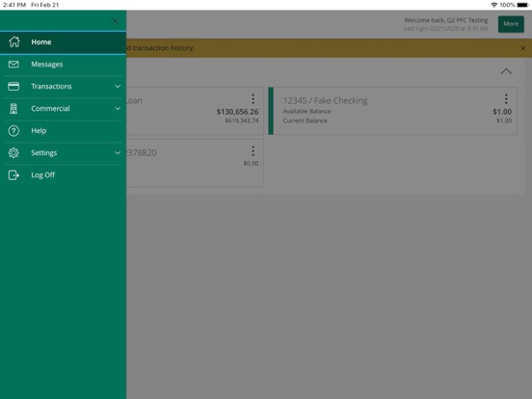Image resolution: width=532 pixels, height=399 pixels.
Task: Open the Help menu item
Action: tap(63, 131)
